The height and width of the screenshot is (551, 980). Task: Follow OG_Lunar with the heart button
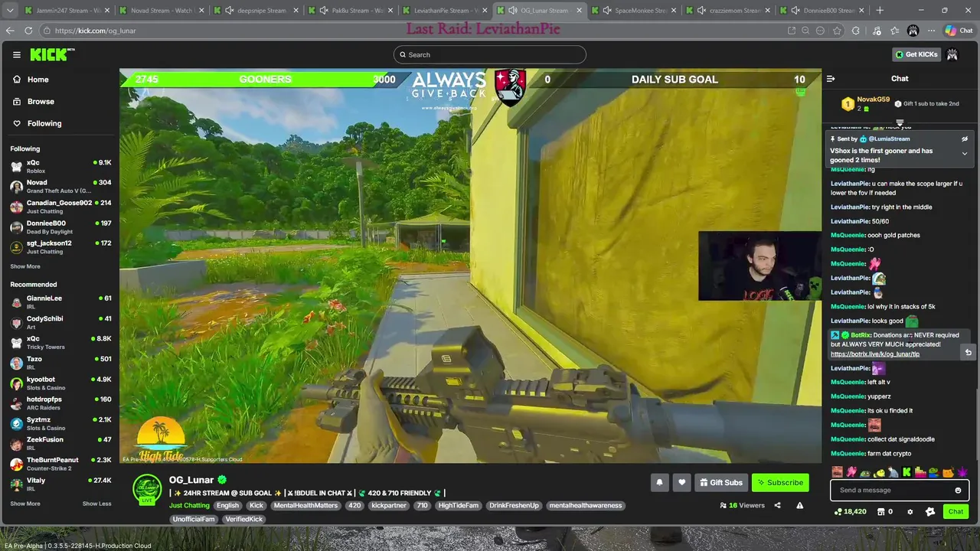pos(681,482)
